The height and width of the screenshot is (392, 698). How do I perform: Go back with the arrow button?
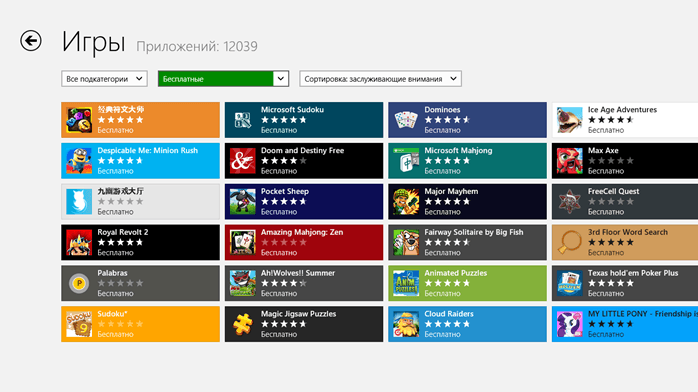point(31,41)
